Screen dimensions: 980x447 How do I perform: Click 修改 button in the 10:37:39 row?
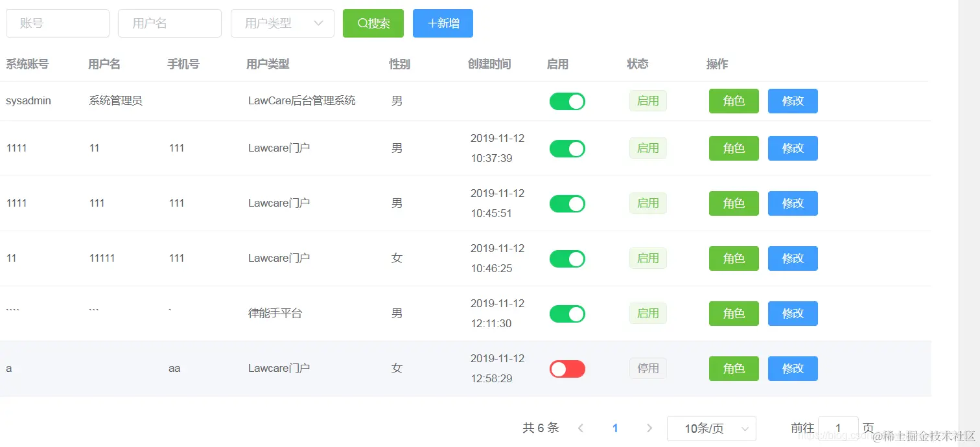click(793, 148)
